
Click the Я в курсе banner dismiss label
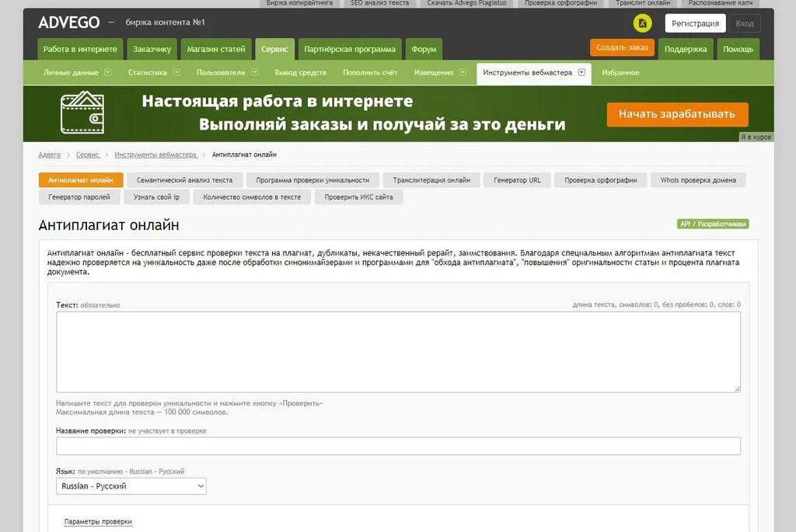pos(756,137)
